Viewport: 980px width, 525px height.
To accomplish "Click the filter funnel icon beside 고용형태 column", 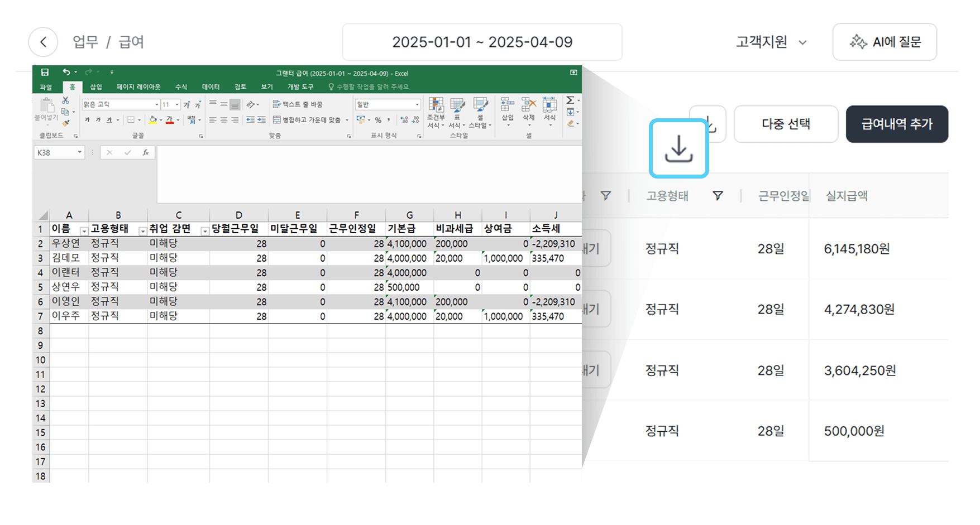I will pos(718,196).
